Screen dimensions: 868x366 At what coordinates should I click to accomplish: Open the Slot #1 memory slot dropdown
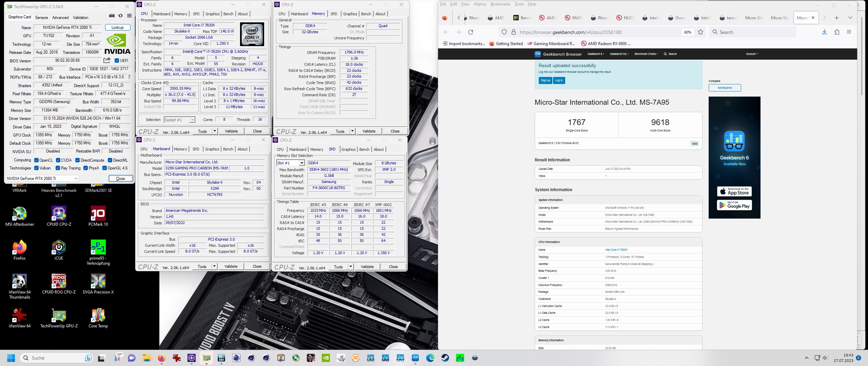click(x=291, y=163)
